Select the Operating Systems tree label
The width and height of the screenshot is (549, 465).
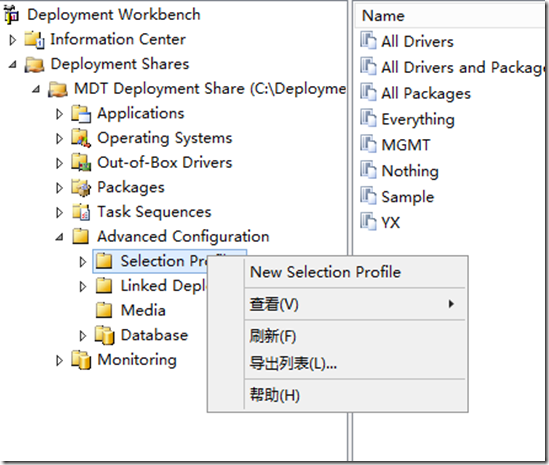point(165,138)
